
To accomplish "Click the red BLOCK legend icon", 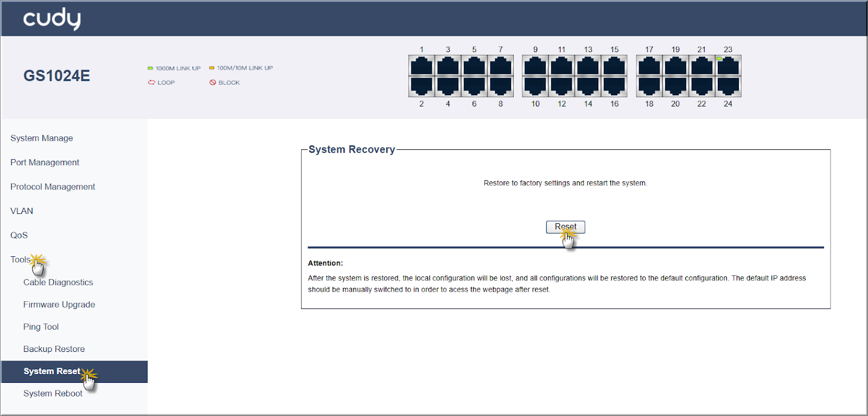I will [x=213, y=83].
